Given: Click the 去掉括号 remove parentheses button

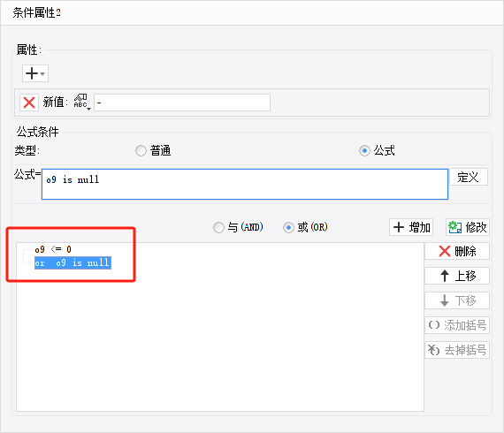Looking at the screenshot, I should coord(457,350).
